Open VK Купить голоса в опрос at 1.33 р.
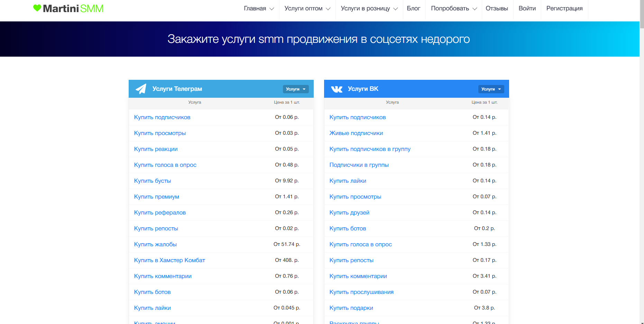This screenshot has width=644, height=324. (x=361, y=245)
